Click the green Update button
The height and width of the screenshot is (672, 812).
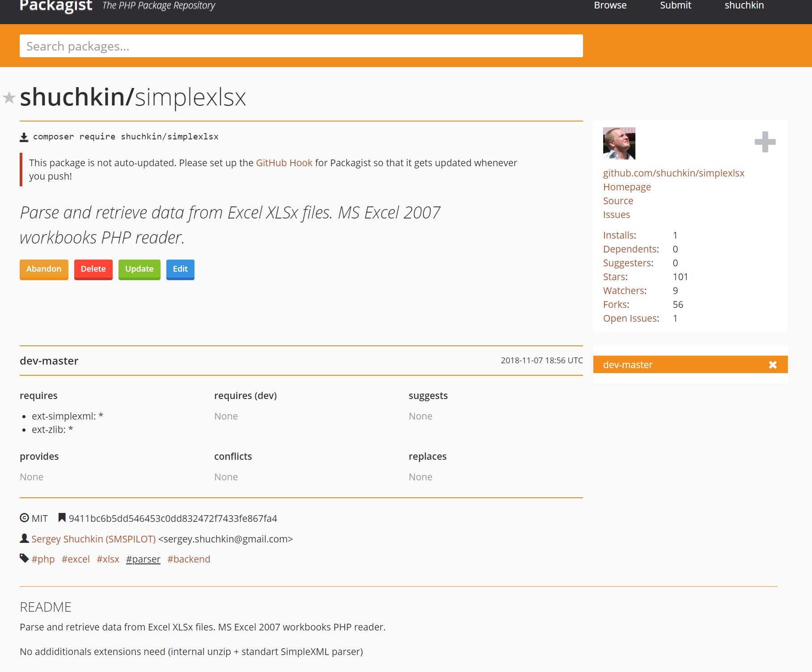click(x=140, y=269)
